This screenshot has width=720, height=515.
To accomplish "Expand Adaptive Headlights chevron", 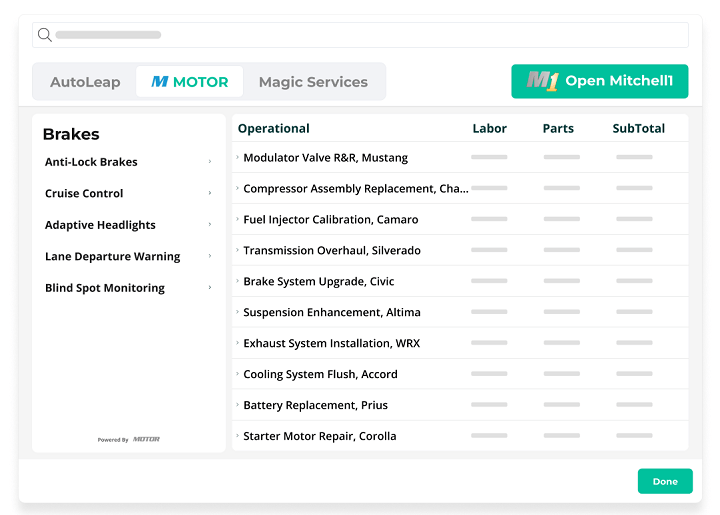I will 209,225.
